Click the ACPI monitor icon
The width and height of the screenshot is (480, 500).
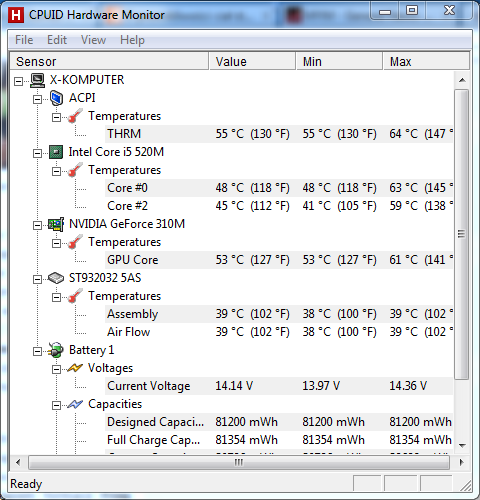(x=56, y=98)
